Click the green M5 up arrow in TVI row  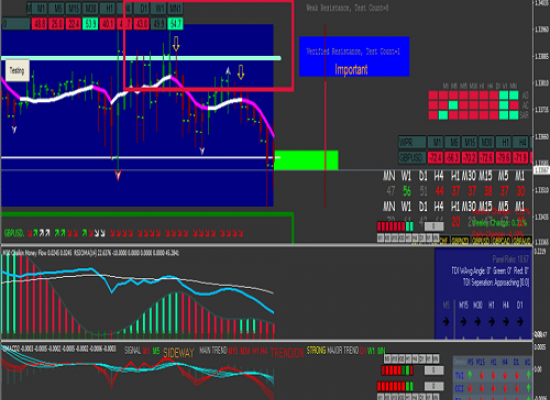[x=470, y=375]
